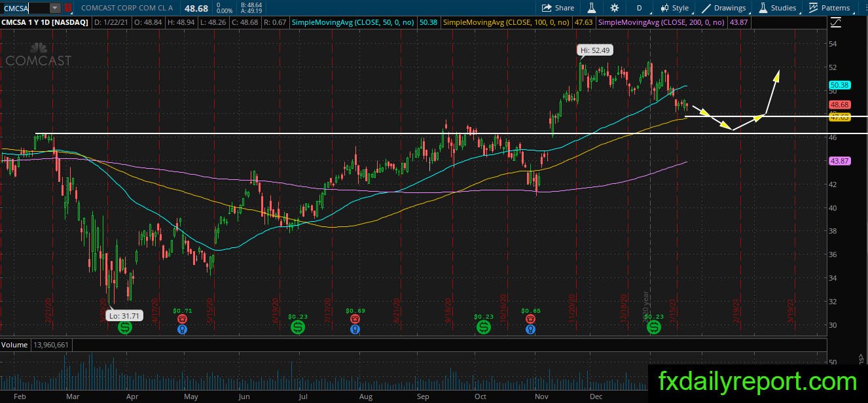The width and height of the screenshot is (868, 403).
Task: Click the blue lightbulb icon under $0.65
Action: pos(529,329)
